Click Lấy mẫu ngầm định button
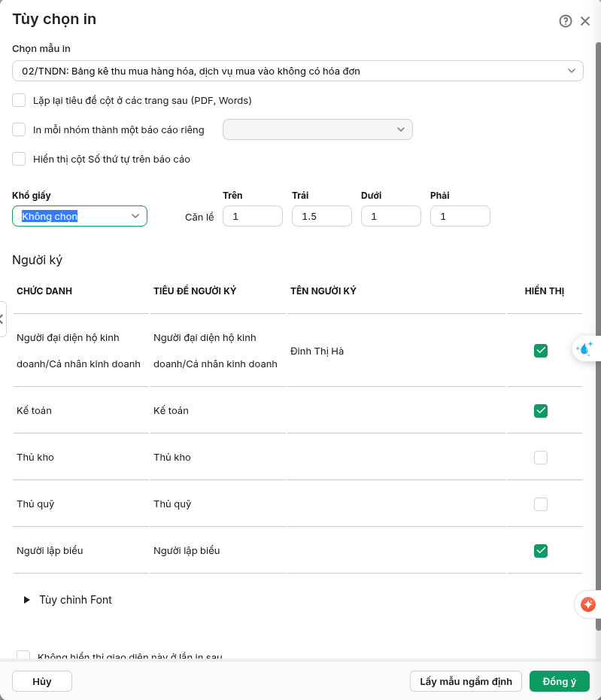This screenshot has height=700, width=601. click(x=466, y=681)
